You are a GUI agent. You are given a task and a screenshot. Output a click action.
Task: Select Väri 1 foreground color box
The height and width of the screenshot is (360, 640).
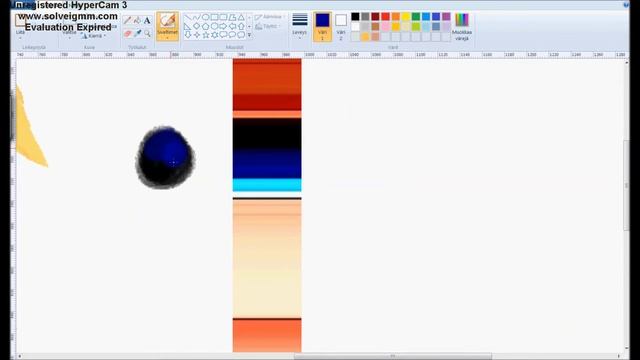(322, 27)
